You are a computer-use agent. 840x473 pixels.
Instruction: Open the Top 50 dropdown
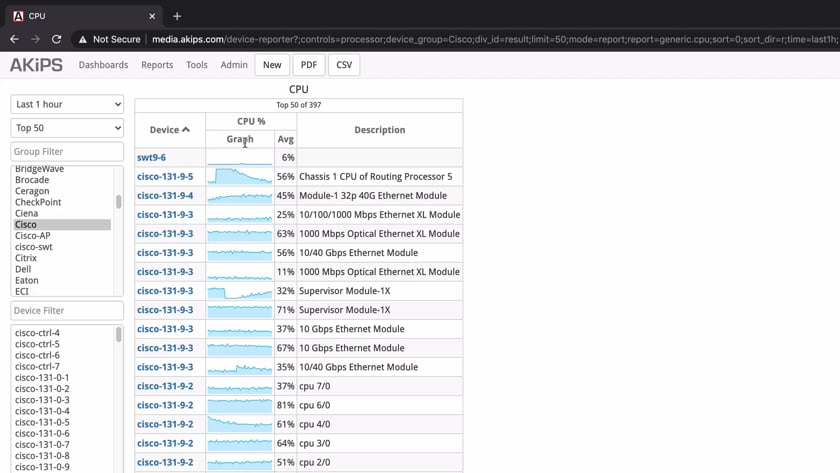coord(67,127)
